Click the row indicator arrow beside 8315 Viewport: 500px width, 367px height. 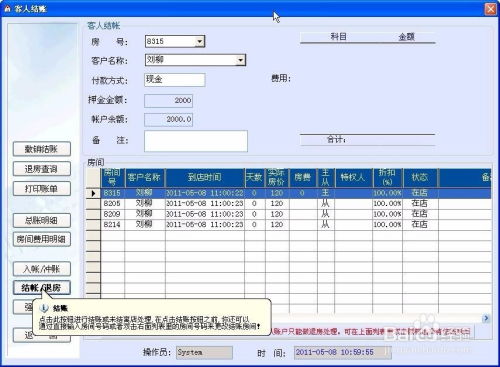point(93,193)
